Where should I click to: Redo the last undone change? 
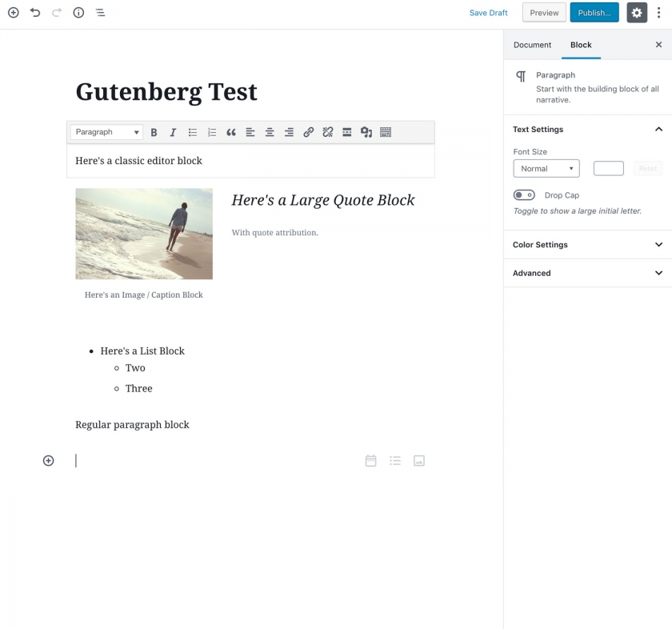pyautogui.click(x=56, y=13)
